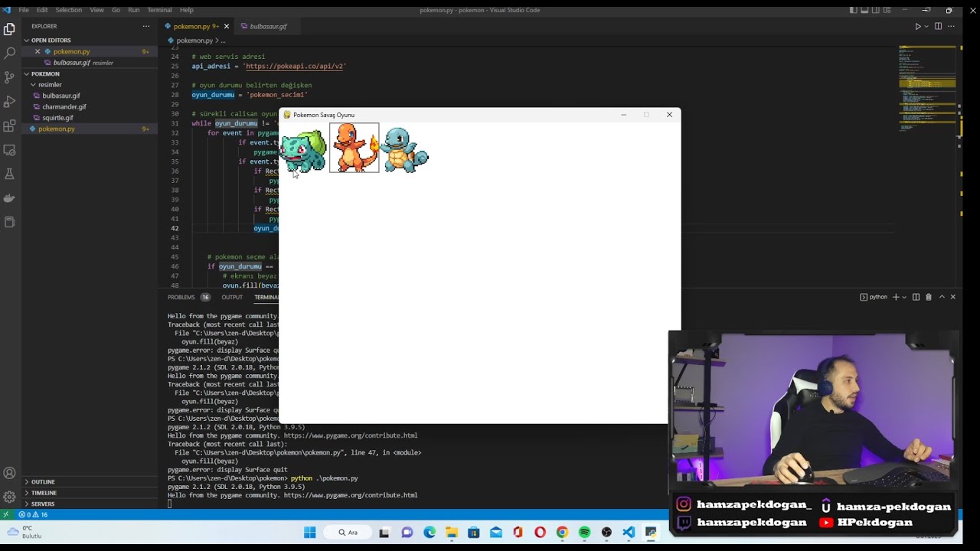The height and width of the screenshot is (551, 980).
Task: Open the Extensions view
Action: (x=9, y=126)
